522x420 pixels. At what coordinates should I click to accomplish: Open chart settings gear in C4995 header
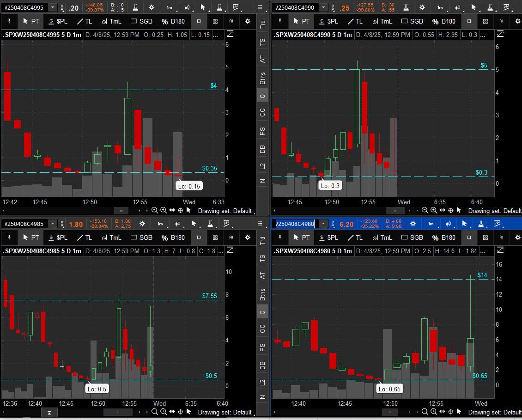tap(152, 7)
